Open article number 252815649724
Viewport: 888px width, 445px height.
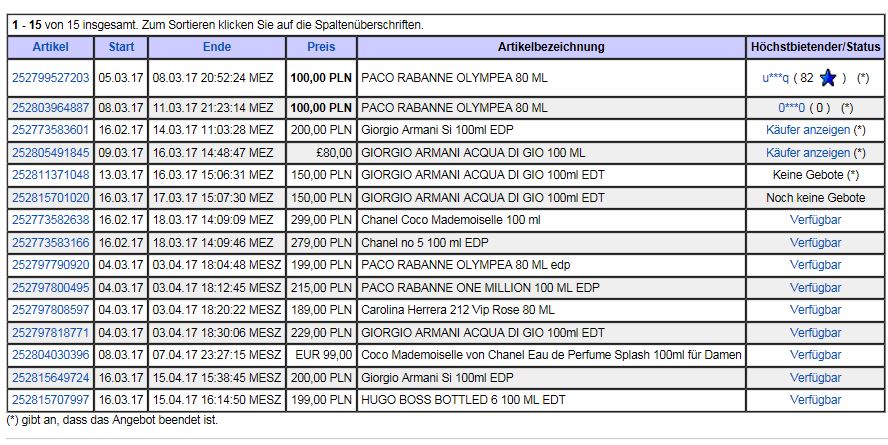point(50,378)
